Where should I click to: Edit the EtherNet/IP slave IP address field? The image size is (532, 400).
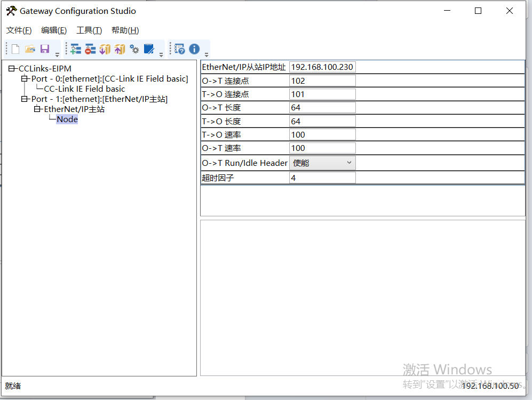(x=322, y=67)
